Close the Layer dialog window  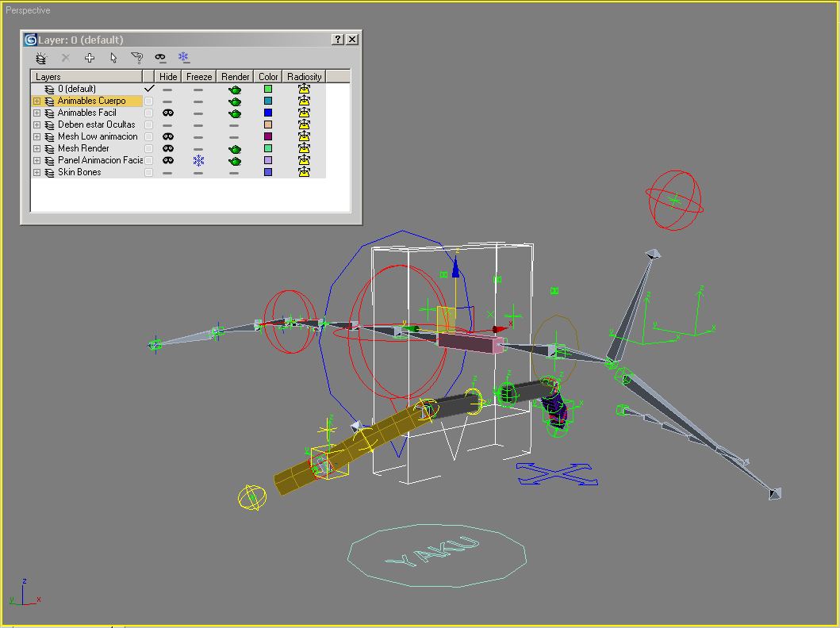[x=352, y=39]
